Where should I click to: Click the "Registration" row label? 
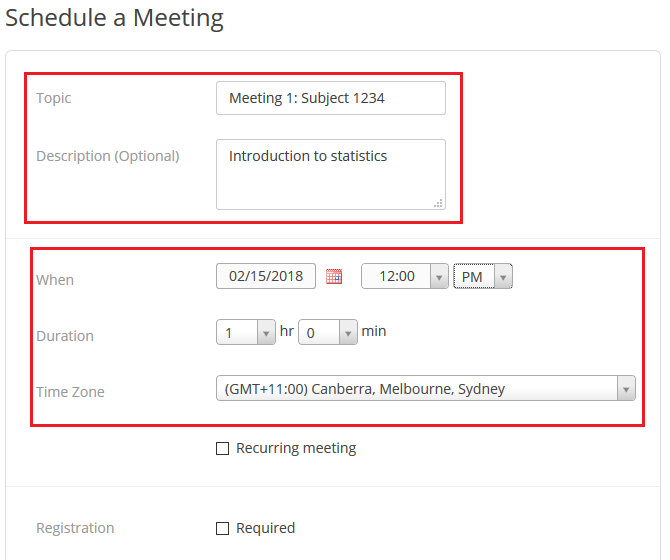(x=75, y=528)
